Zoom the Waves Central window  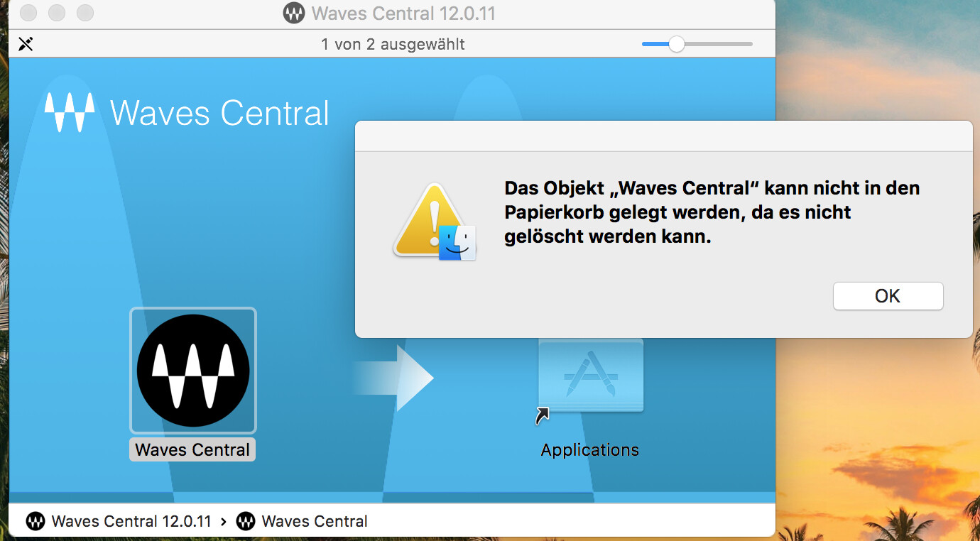click(85, 13)
